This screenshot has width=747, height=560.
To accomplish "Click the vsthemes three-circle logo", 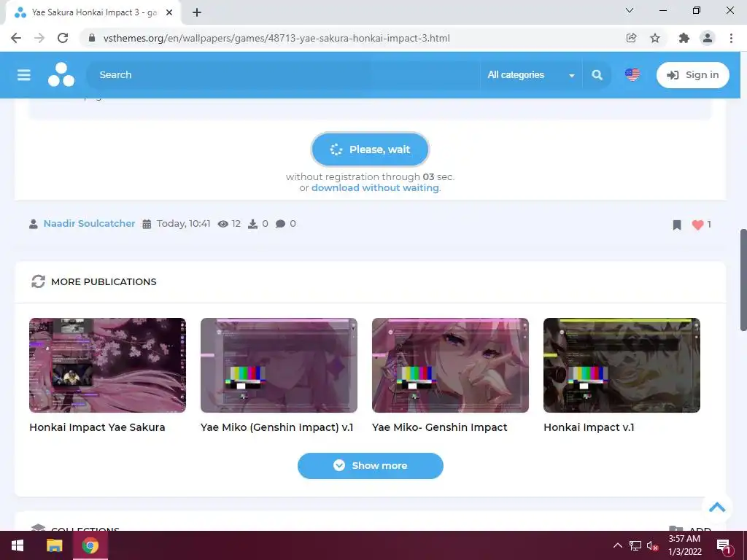I will pos(61,75).
